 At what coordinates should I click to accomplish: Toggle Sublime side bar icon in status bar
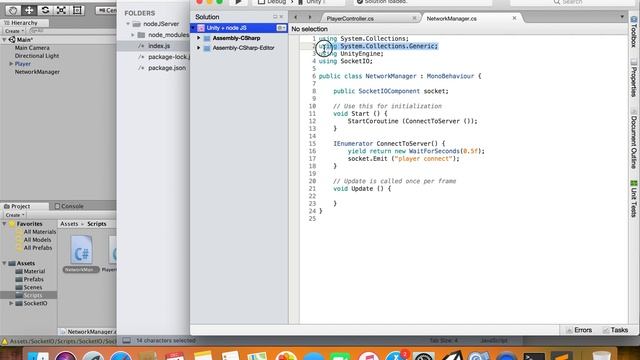click(127, 340)
